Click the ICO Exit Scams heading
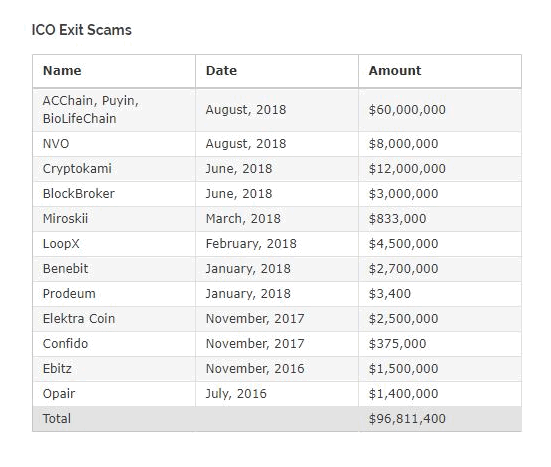 82,30
